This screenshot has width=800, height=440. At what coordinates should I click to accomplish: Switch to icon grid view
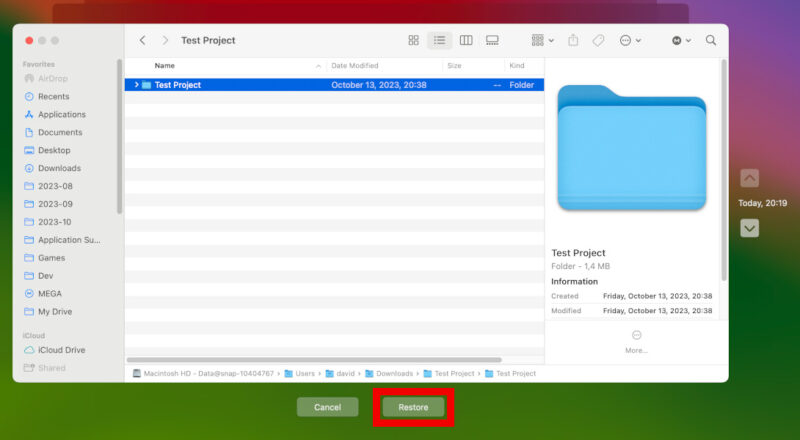pyautogui.click(x=413, y=40)
